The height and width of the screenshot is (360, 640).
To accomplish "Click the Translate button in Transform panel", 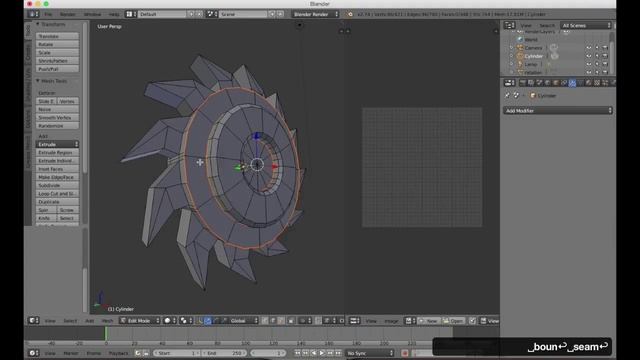I will coord(57,36).
